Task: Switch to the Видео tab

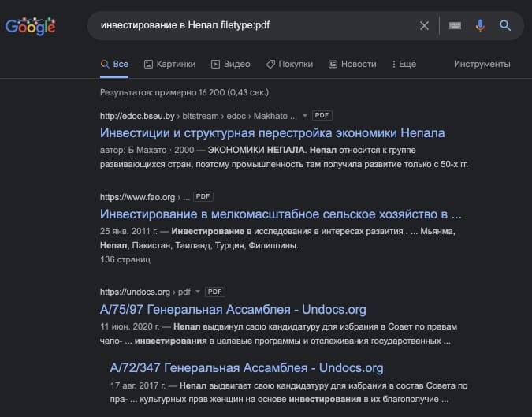Action: pyautogui.click(x=231, y=64)
